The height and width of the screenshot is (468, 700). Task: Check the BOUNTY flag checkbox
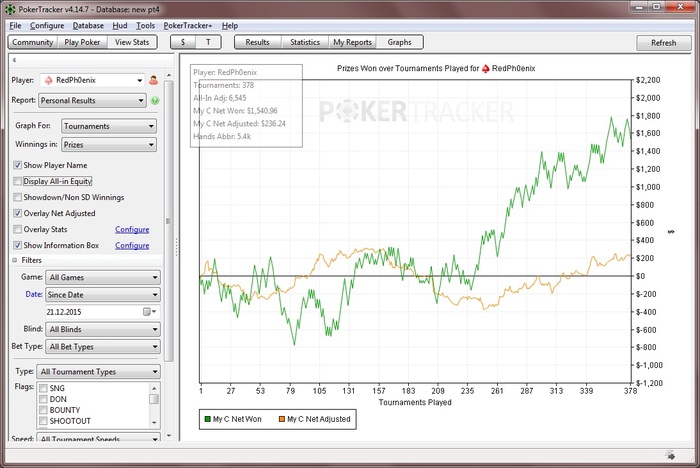coord(43,409)
